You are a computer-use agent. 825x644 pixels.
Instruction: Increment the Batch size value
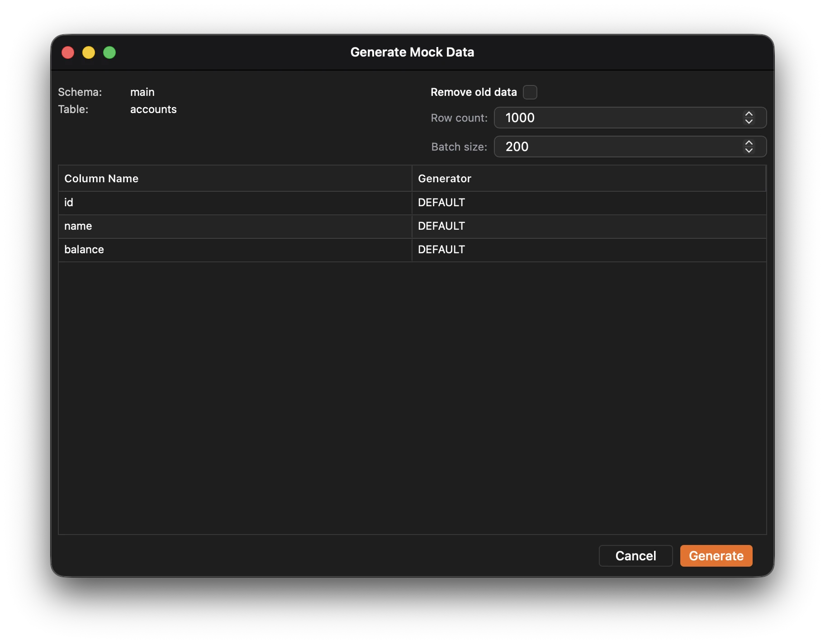click(x=749, y=143)
